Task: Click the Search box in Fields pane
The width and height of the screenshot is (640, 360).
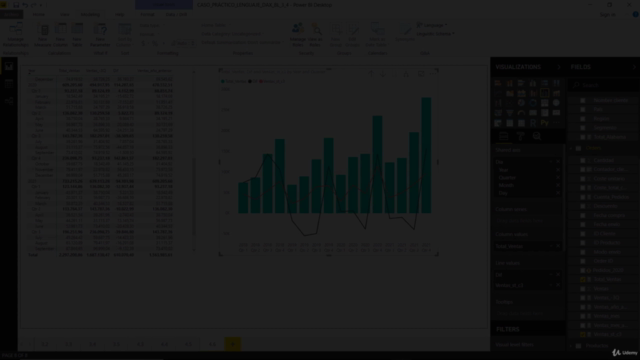Action: coord(604,85)
